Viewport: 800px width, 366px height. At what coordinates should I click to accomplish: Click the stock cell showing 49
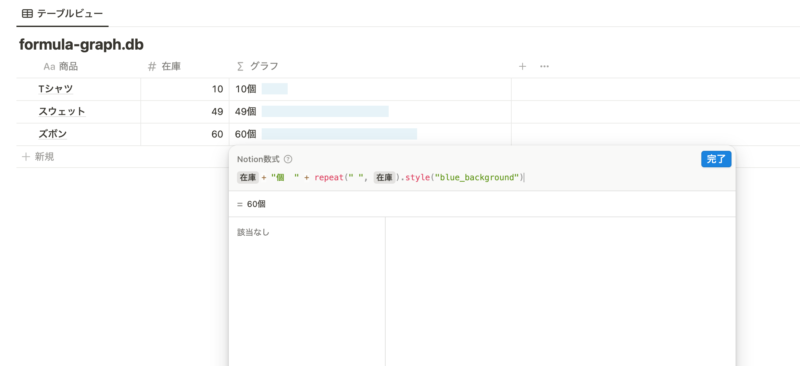[185, 112]
